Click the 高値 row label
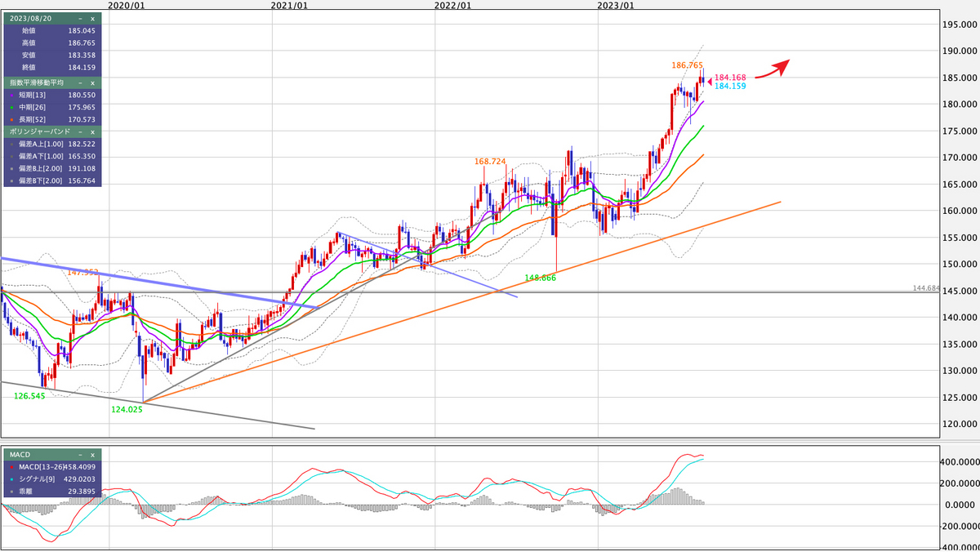 pyautogui.click(x=29, y=42)
